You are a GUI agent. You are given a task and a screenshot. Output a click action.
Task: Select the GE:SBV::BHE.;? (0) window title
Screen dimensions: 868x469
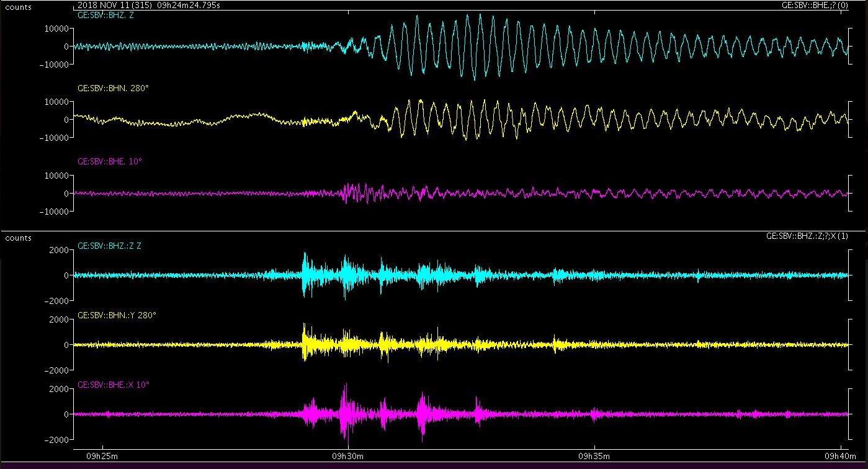click(x=814, y=4)
